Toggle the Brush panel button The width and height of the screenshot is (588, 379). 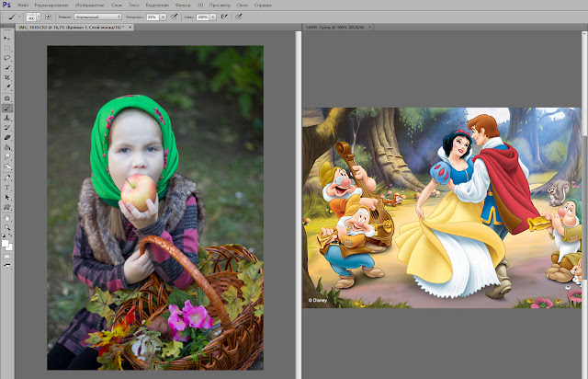pos(48,17)
